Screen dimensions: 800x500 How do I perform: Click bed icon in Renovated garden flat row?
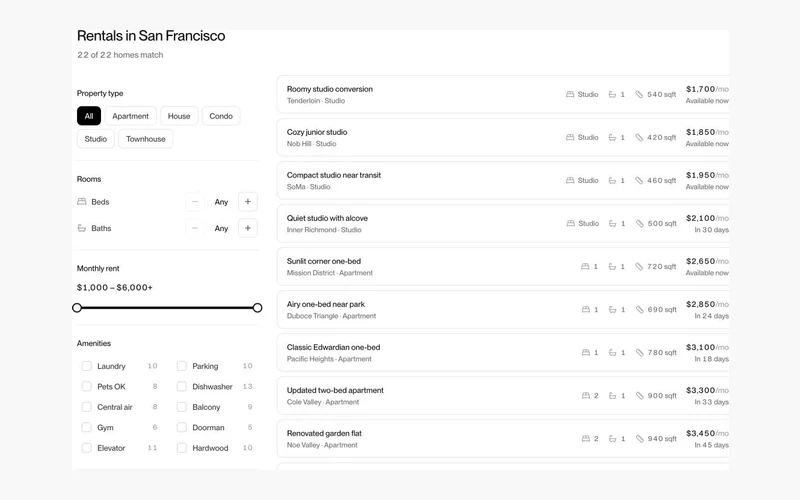coord(586,439)
